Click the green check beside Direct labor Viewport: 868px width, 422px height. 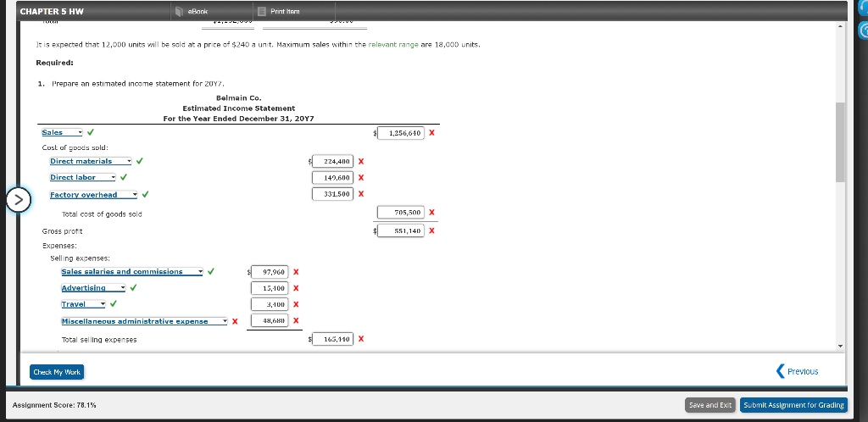point(123,178)
